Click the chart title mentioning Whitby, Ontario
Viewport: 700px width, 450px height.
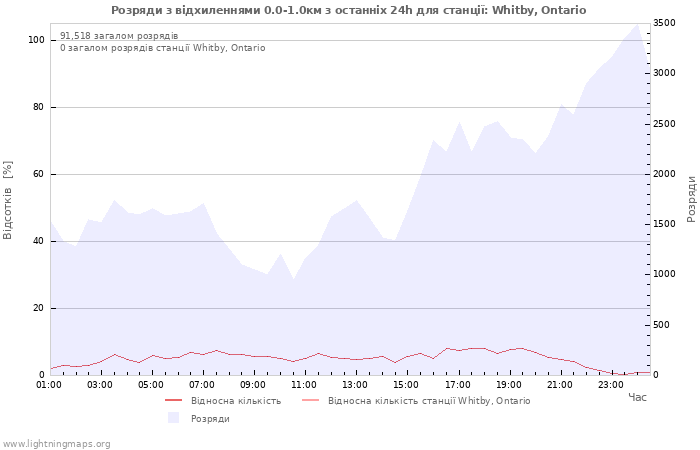(x=349, y=10)
